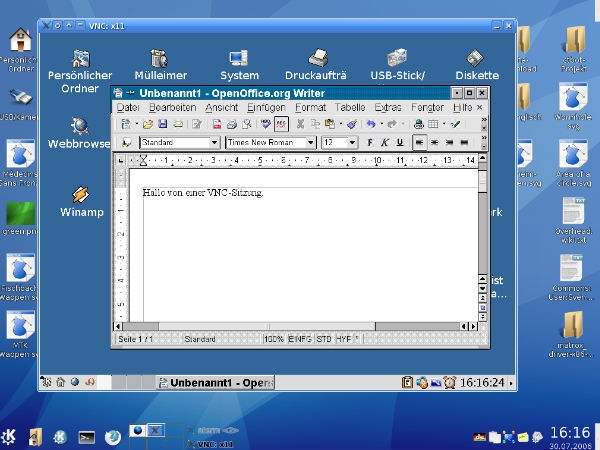Toggle right text alignment
The image size is (600, 450).
(449, 143)
